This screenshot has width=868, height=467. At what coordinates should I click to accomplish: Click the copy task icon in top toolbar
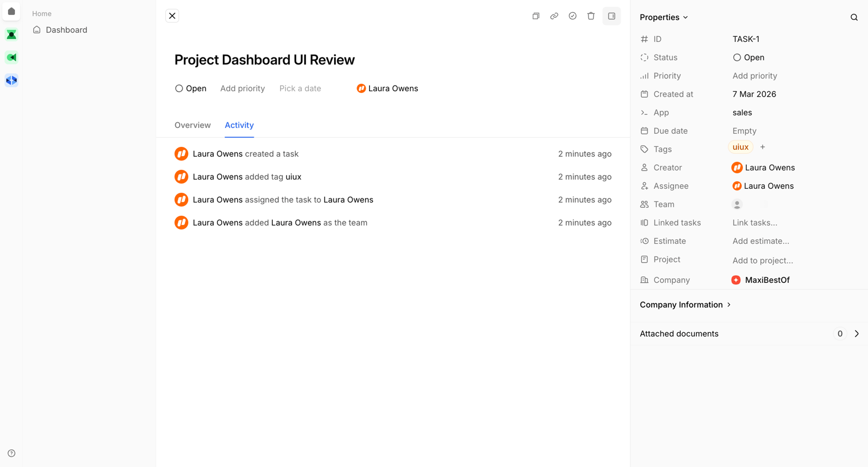[x=536, y=16]
